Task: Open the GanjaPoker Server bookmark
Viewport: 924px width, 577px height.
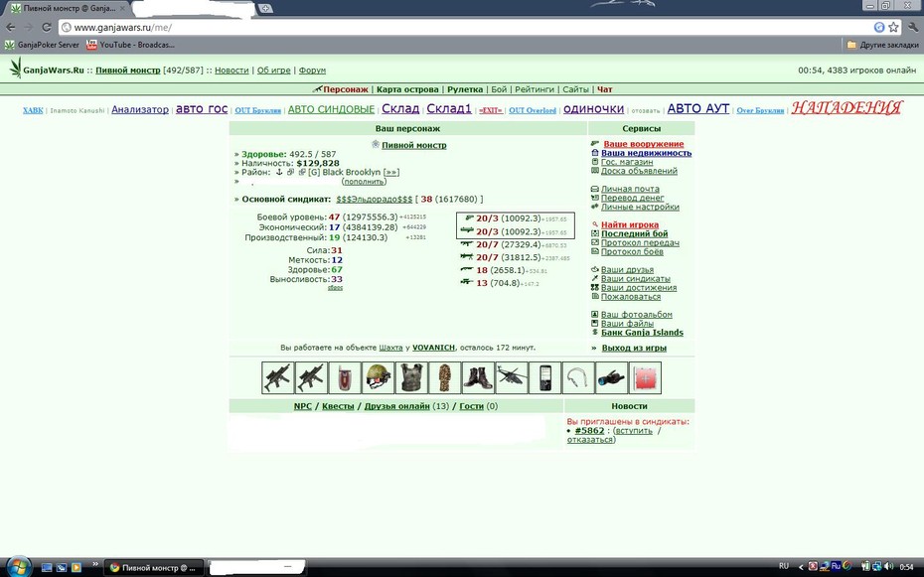Action: click(42, 45)
